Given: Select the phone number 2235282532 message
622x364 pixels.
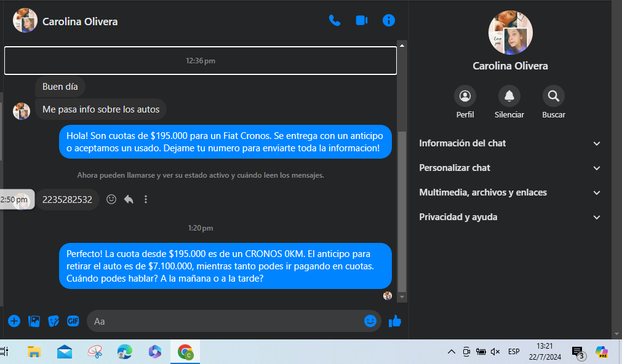Looking at the screenshot, I should click(x=67, y=199).
